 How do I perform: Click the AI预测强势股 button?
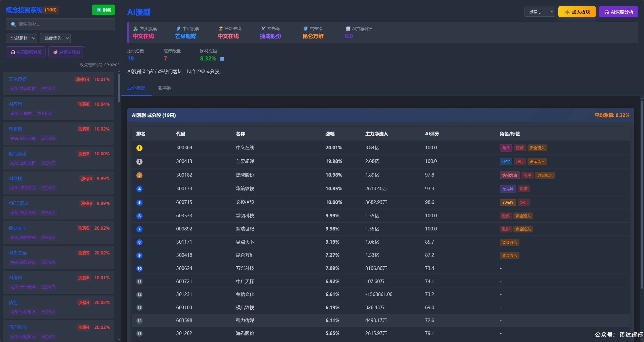pyautogui.click(x=26, y=52)
